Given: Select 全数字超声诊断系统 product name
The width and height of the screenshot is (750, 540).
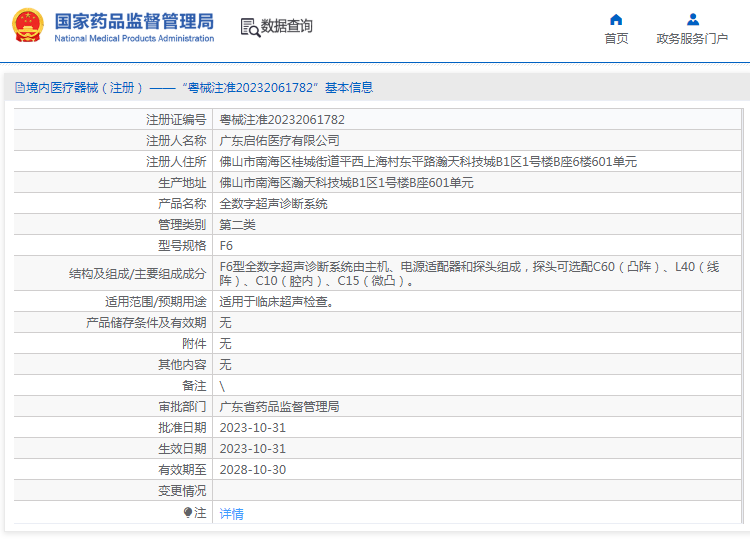Looking at the screenshot, I should pyautogui.click(x=273, y=204).
